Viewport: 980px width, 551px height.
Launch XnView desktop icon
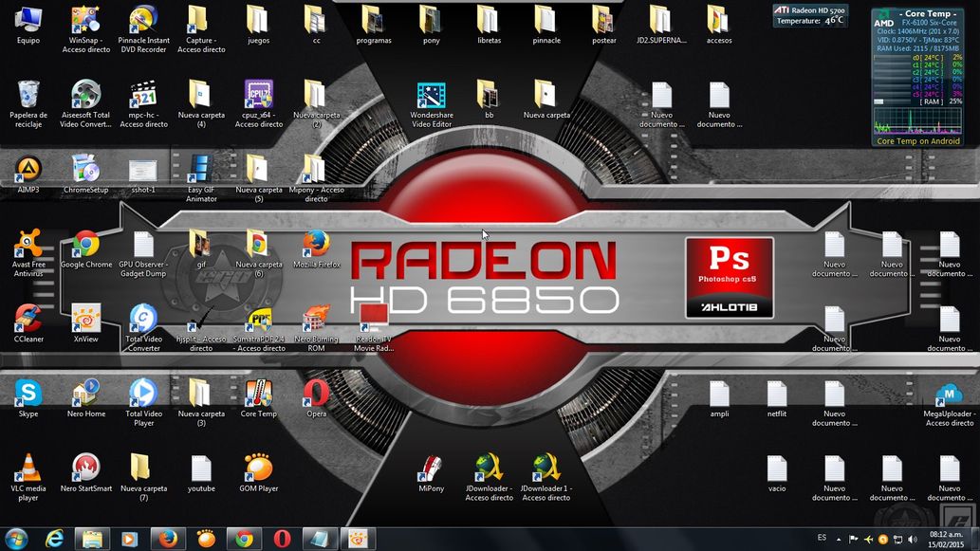click(x=85, y=319)
